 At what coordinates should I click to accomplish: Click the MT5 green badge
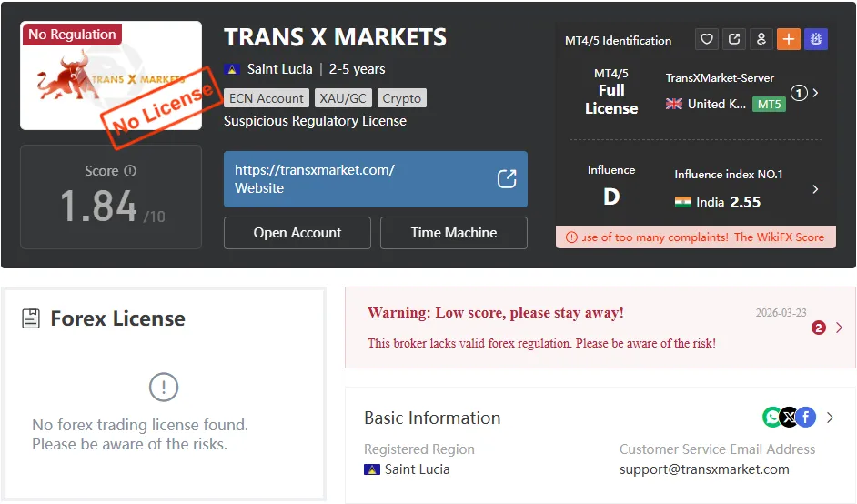[x=769, y=104]
